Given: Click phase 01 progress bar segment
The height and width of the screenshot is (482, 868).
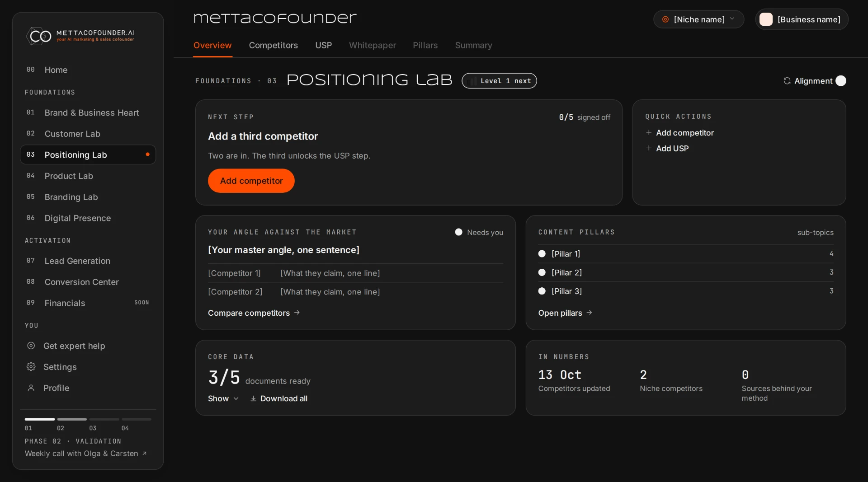Looking at the screenshot, I should coord(39,419).
